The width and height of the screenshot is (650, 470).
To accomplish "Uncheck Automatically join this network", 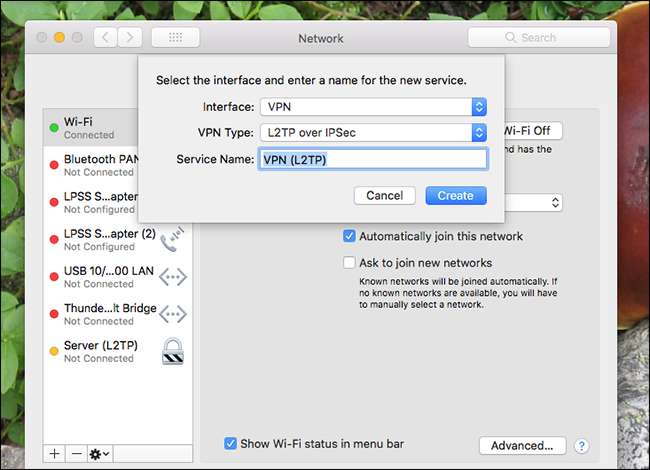I will point(349,236).
